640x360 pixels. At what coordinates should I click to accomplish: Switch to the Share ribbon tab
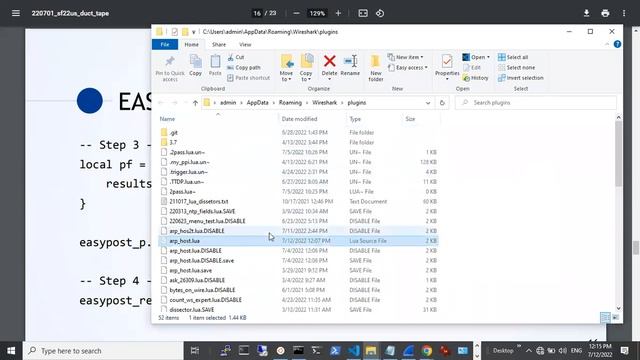(219, 44)
